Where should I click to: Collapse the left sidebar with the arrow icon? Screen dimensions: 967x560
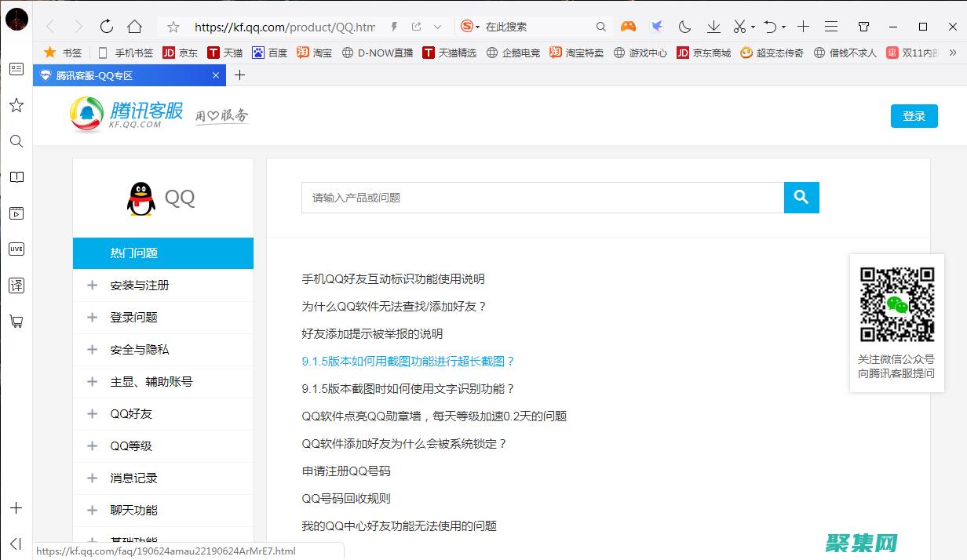(16, 544)
